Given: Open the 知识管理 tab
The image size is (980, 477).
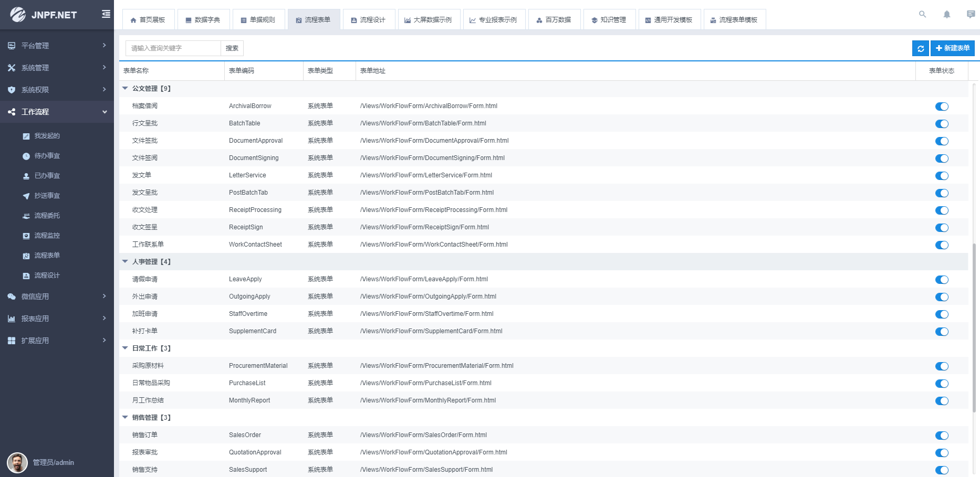Looking at the screenshot, I should click(609, 20).
